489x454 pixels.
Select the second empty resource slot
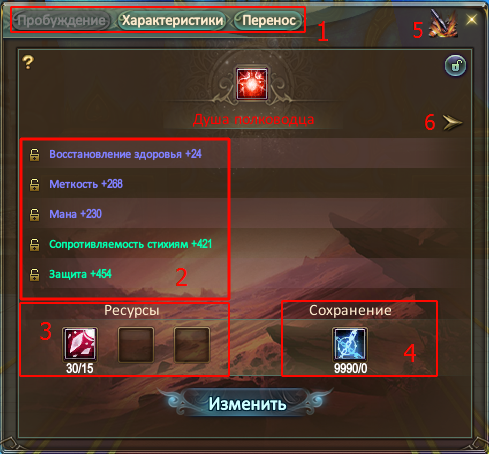point(136,345)
